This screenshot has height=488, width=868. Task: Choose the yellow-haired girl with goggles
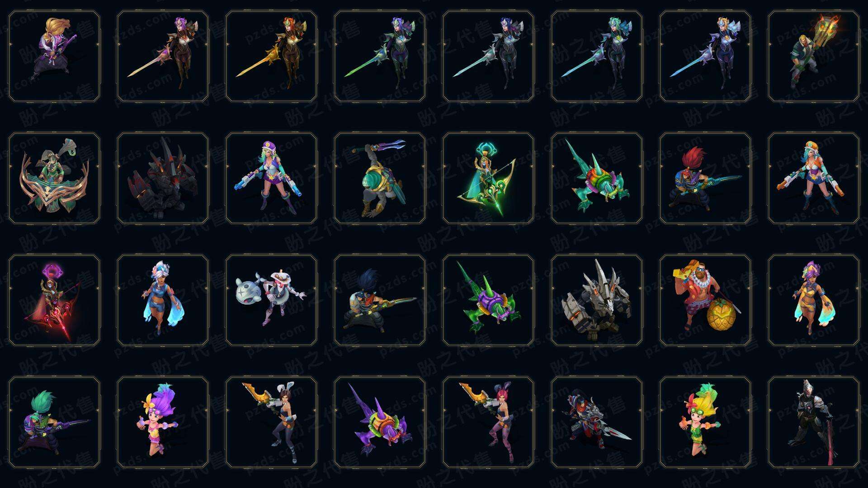pos(705,422)
